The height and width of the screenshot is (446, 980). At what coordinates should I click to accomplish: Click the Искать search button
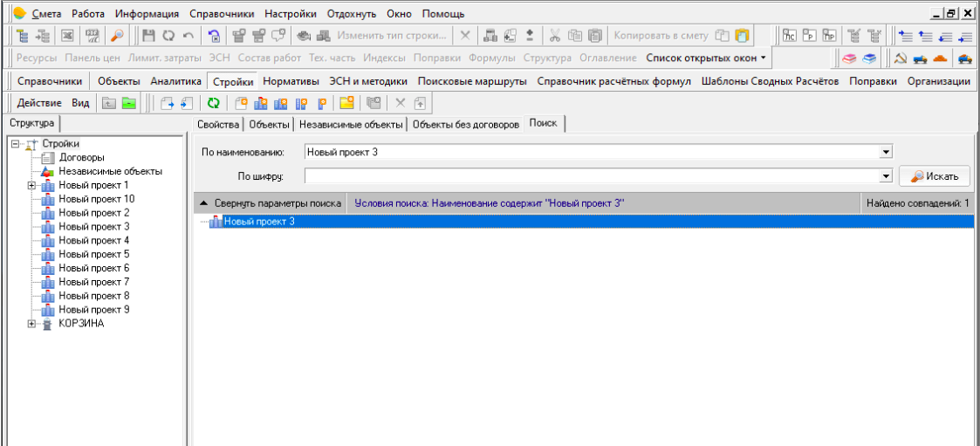coord(935,176)
